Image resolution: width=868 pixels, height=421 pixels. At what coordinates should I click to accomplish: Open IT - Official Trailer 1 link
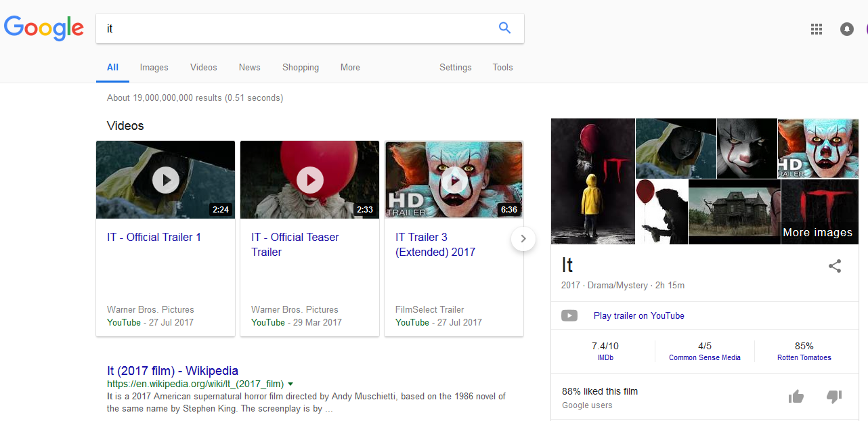coord(154,237)
